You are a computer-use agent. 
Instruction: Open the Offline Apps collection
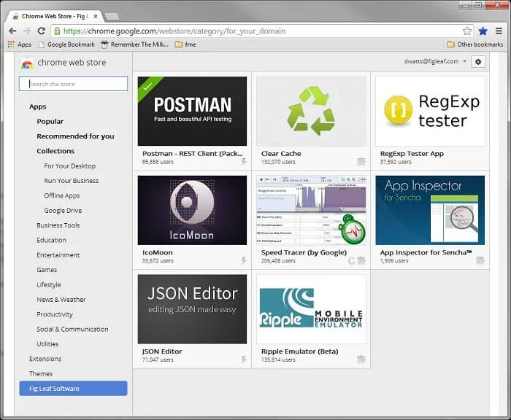(x=62, y=195)
